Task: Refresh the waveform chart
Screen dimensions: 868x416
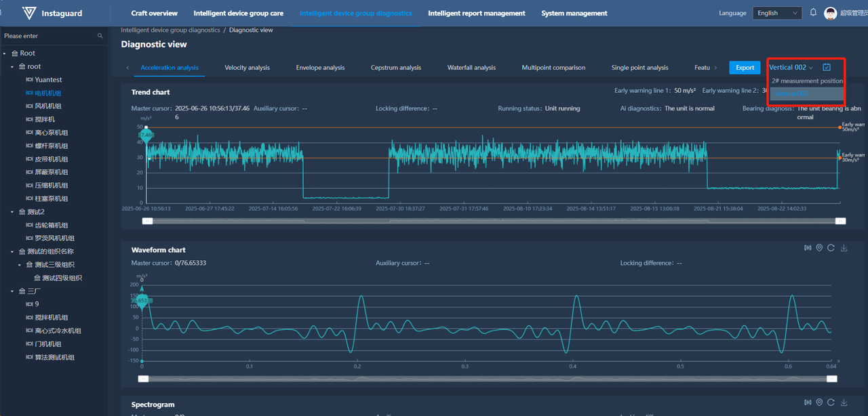Action: 831,248
